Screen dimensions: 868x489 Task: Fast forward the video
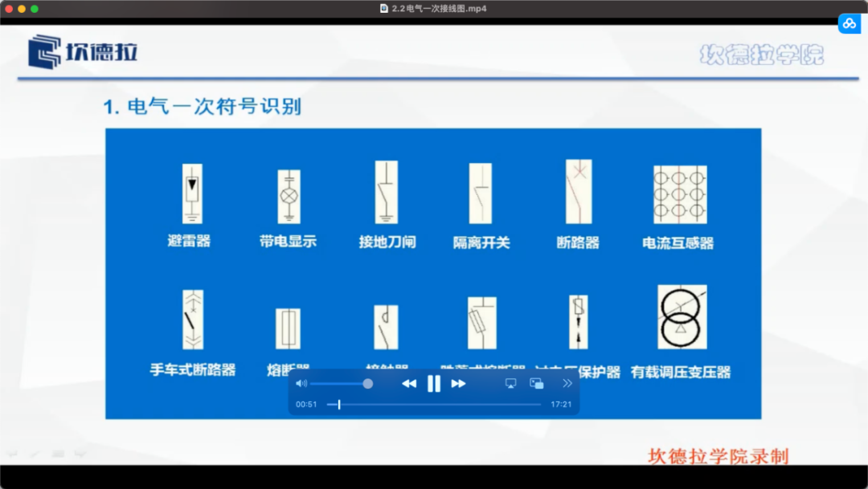(458, 384)
